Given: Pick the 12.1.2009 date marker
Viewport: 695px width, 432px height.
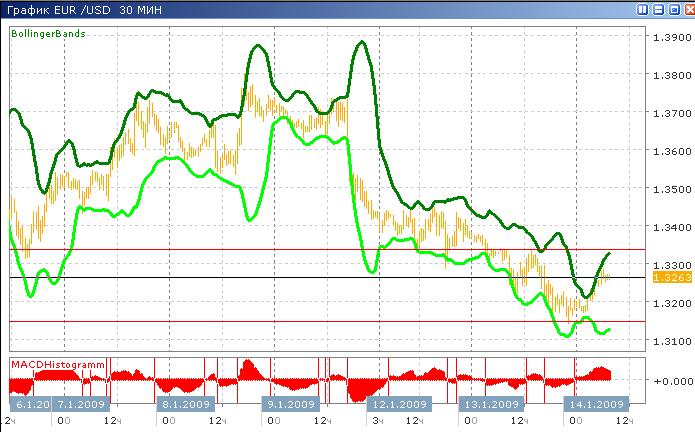Looking at the screenshot, I should click(394, 405).
